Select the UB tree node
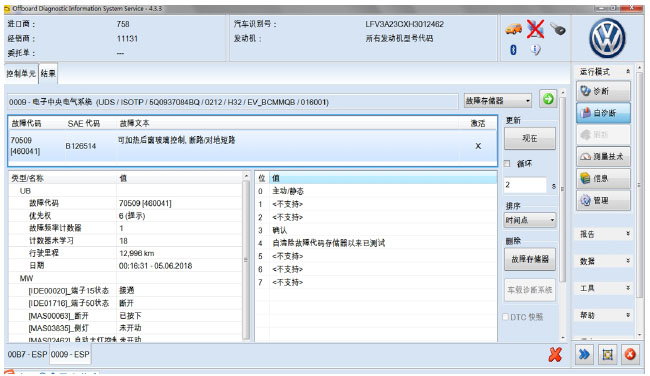 click(x=25, y=191)
